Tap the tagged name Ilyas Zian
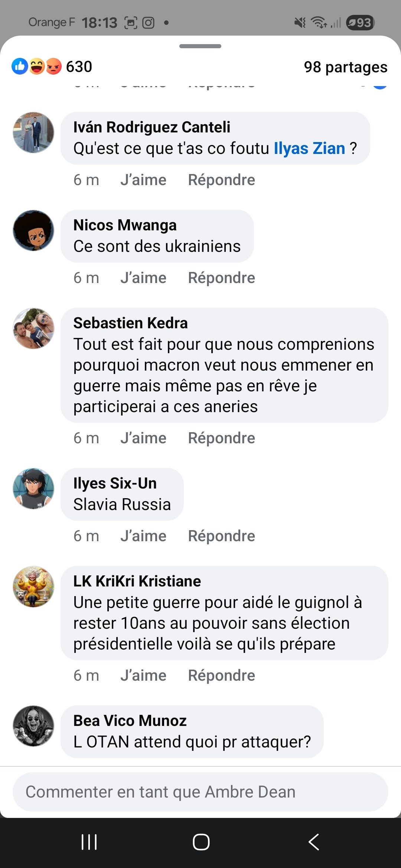401x868 pixels. (309, 148)
